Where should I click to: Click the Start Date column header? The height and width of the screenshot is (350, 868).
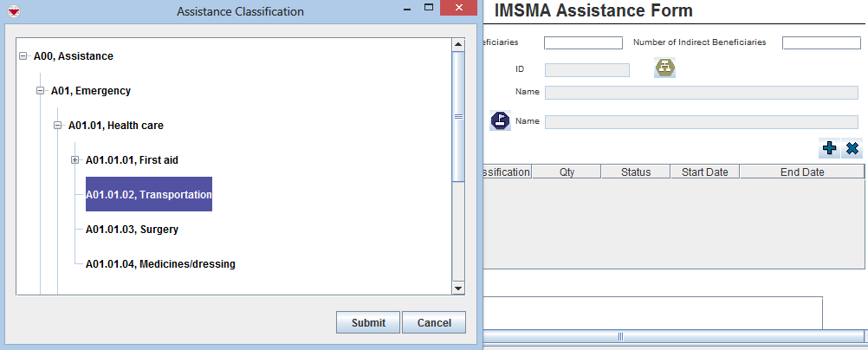pos(704,172)
